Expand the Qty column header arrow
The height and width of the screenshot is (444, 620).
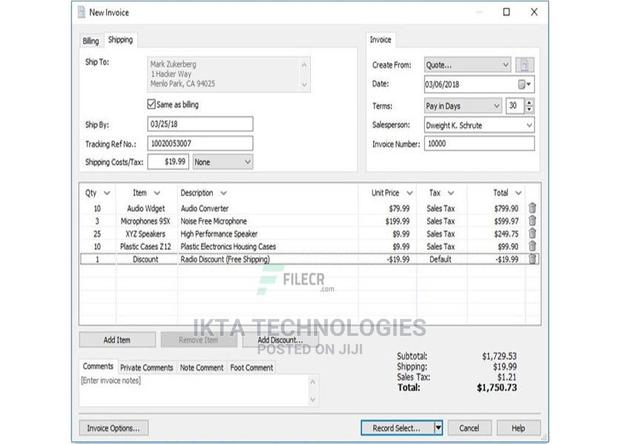[x=107, y=193]
